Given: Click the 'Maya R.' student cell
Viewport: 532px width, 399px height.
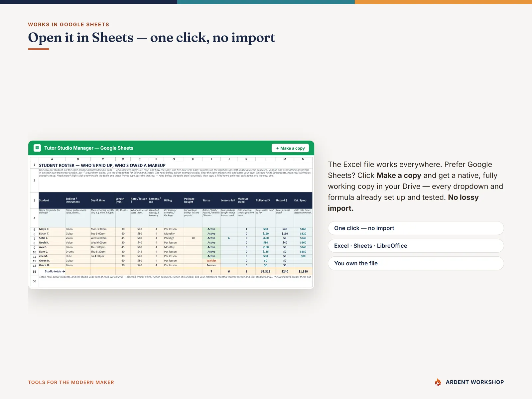Looking at the screenshot, I should click(52, 229).
